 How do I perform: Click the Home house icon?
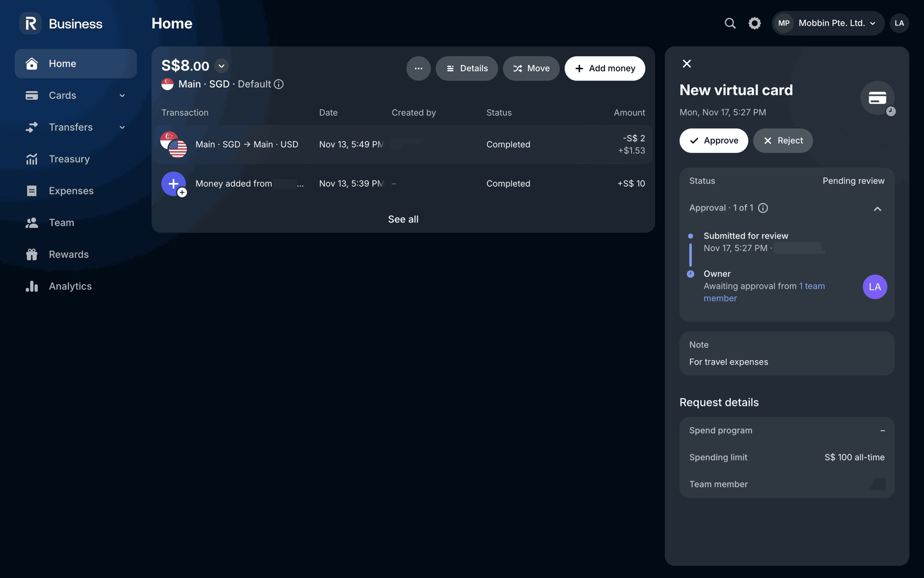[x=32, y=64]
